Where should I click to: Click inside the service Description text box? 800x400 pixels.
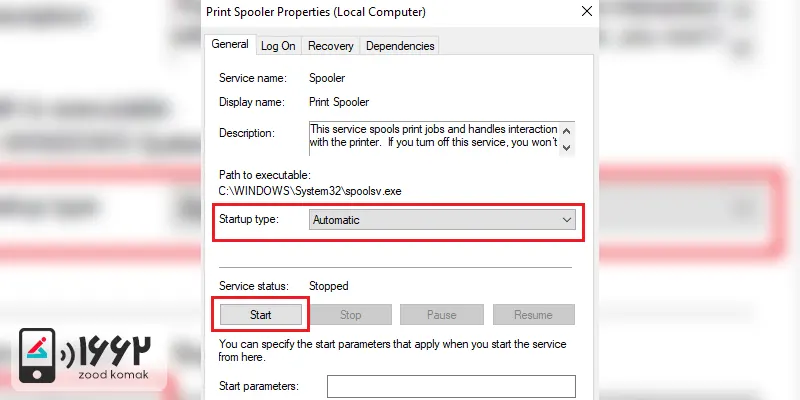coord(434,138)
